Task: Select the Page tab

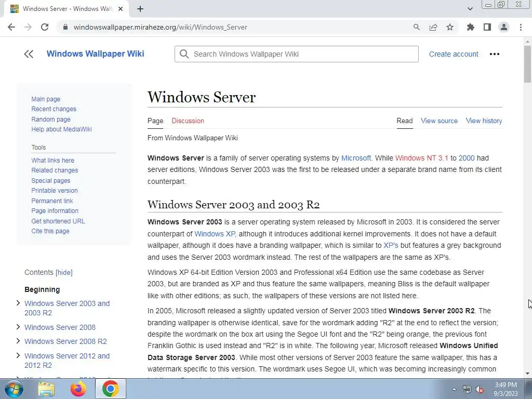Action: coord(155,121)
